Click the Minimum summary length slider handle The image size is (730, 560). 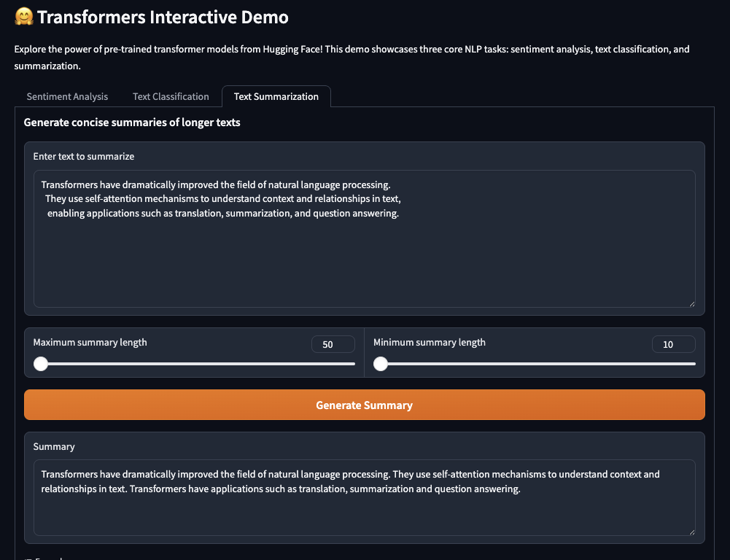pos(381,364)
